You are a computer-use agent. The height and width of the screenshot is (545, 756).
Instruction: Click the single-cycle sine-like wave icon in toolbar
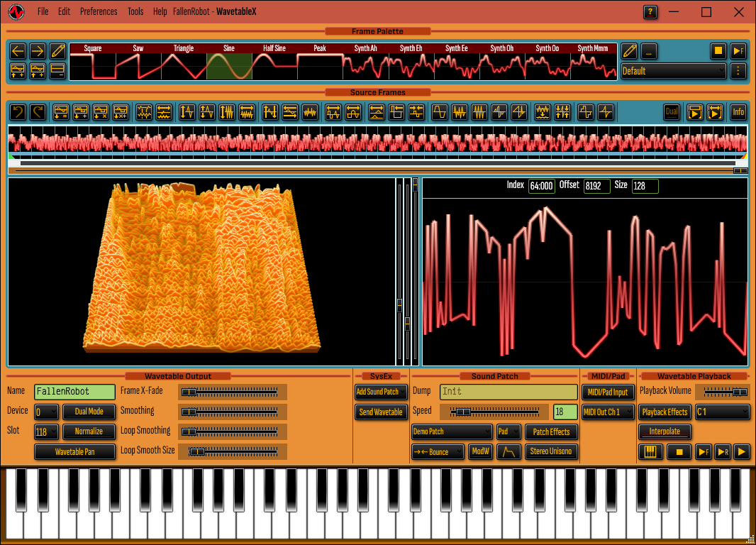tap(439, 112)
